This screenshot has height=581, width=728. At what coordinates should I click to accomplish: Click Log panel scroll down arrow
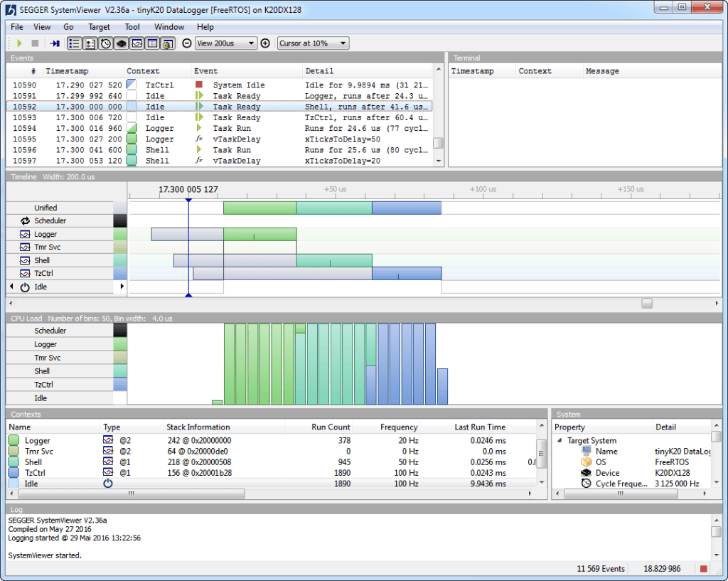tap(717, 555)
